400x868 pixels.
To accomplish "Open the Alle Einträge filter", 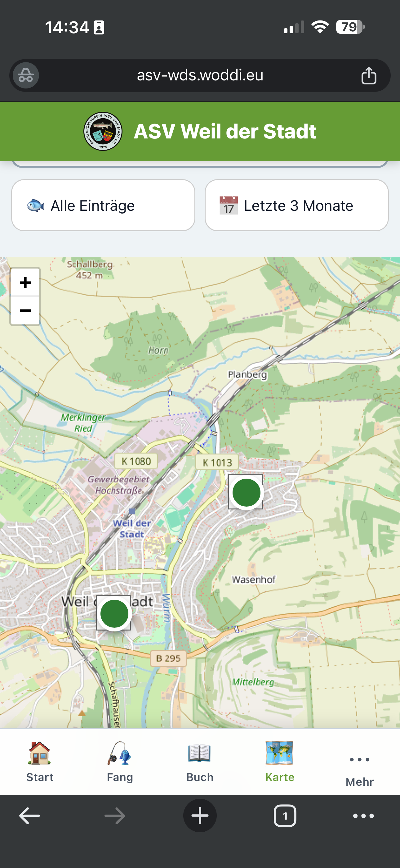I will [x=103, y=205].
